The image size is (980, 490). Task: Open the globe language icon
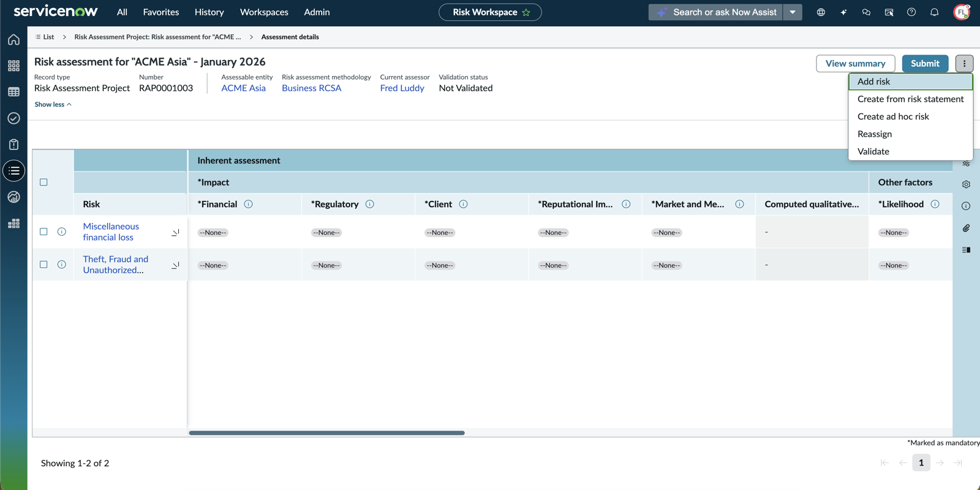[x=821, y=12]
